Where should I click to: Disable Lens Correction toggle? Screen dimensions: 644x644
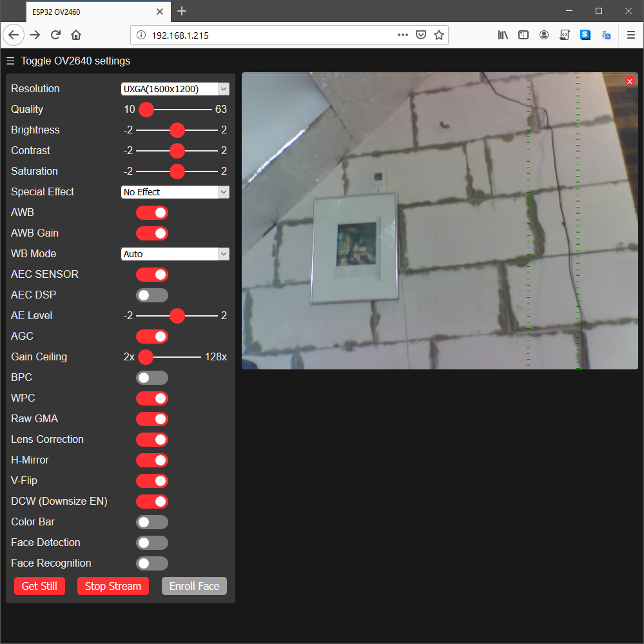152,440
